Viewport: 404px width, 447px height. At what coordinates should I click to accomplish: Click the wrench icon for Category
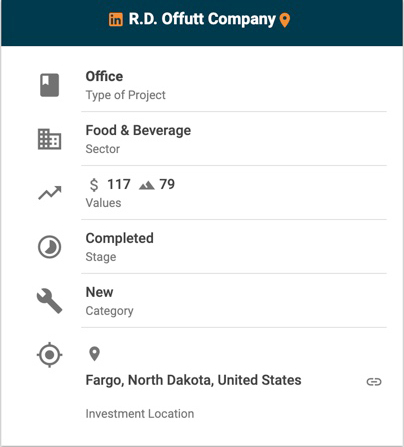pos(49,301)
